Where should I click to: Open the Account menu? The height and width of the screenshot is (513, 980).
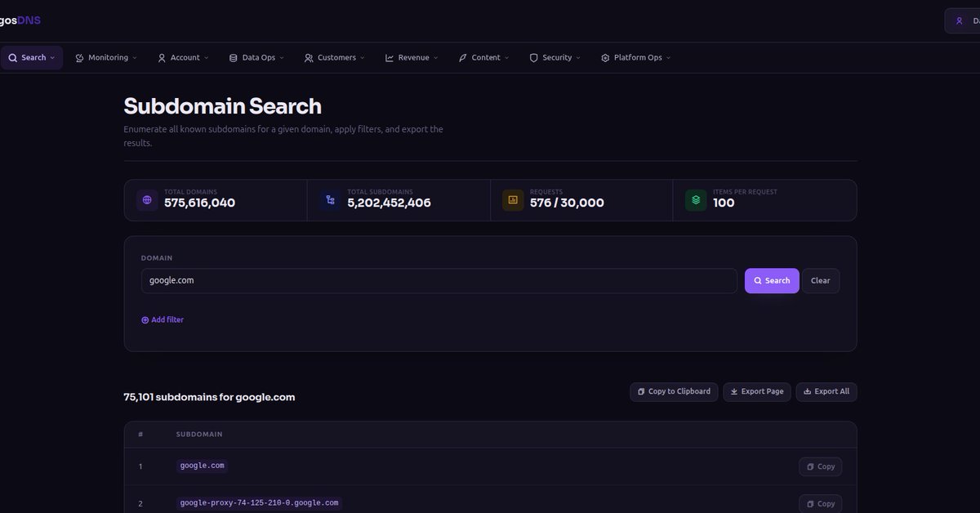(x=183, y=58)
